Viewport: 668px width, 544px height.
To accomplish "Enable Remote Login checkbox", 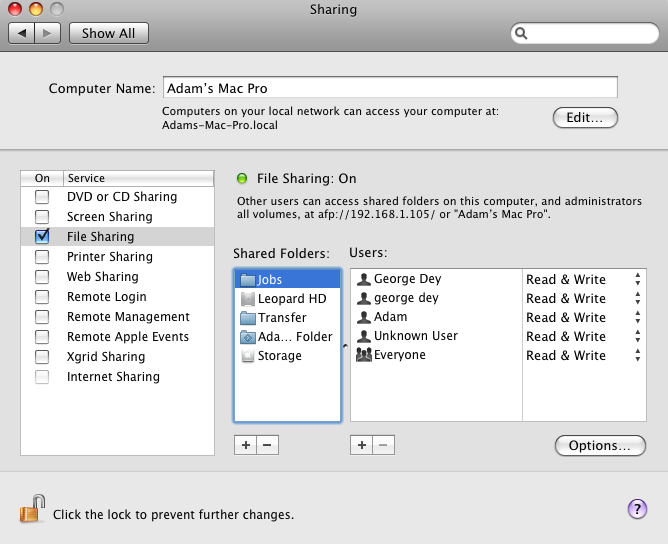I will (x=42, y=297).
